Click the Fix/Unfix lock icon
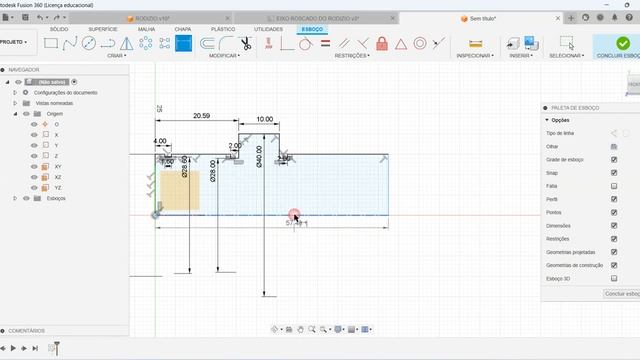Screen dimensions: 640x360 pyautogui.click(x=382, y=43)
